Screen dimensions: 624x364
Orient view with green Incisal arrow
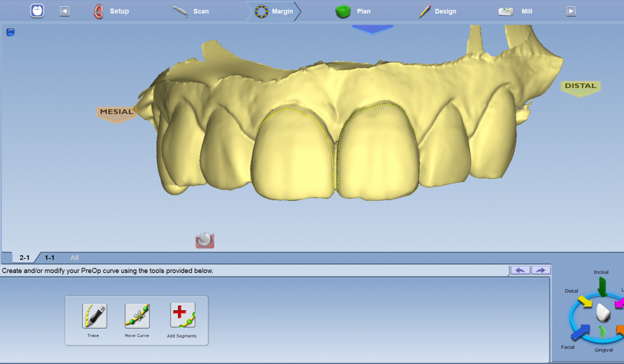pyautogui.click(x=602, y=287)
